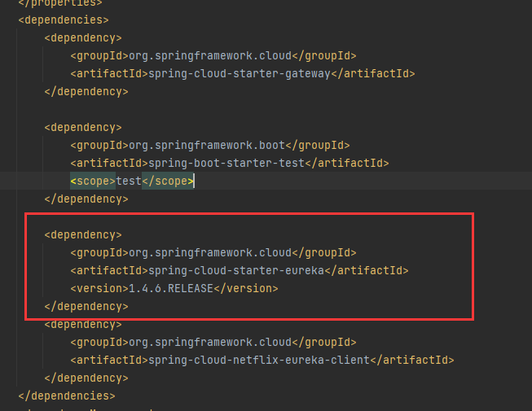
Task: Click the opening <artifactId> tag before spring-boot-starter-test
Action: [x=109, y=164]
